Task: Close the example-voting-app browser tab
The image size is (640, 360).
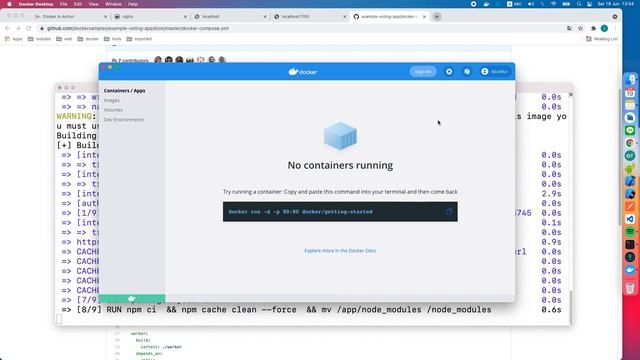Action: point(424,17)
